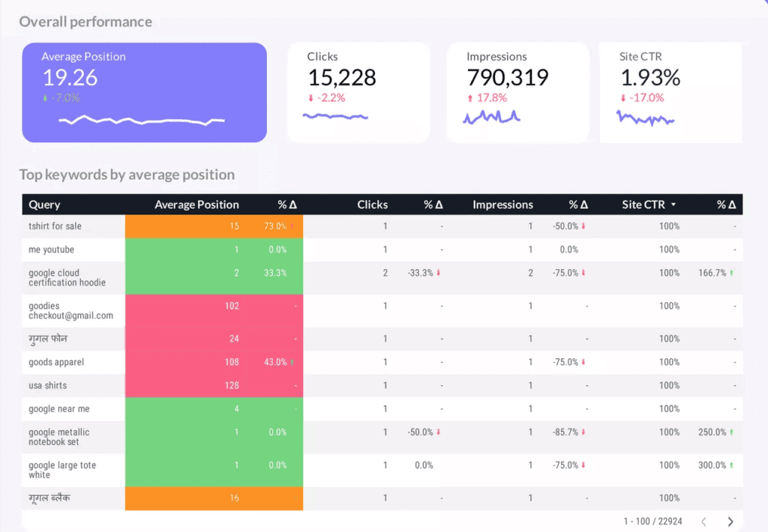Click the 1.93% Site CTR value

click(650, 77)
